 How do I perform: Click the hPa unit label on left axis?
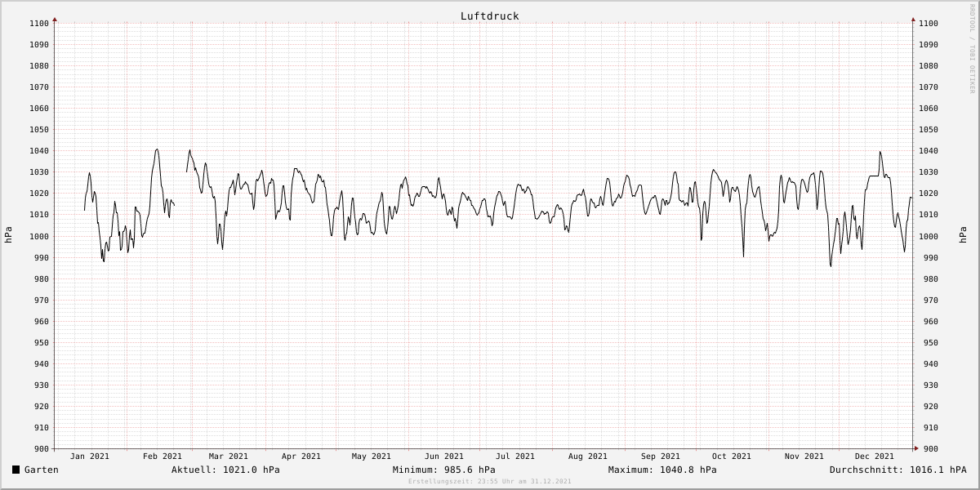(8, 235)
